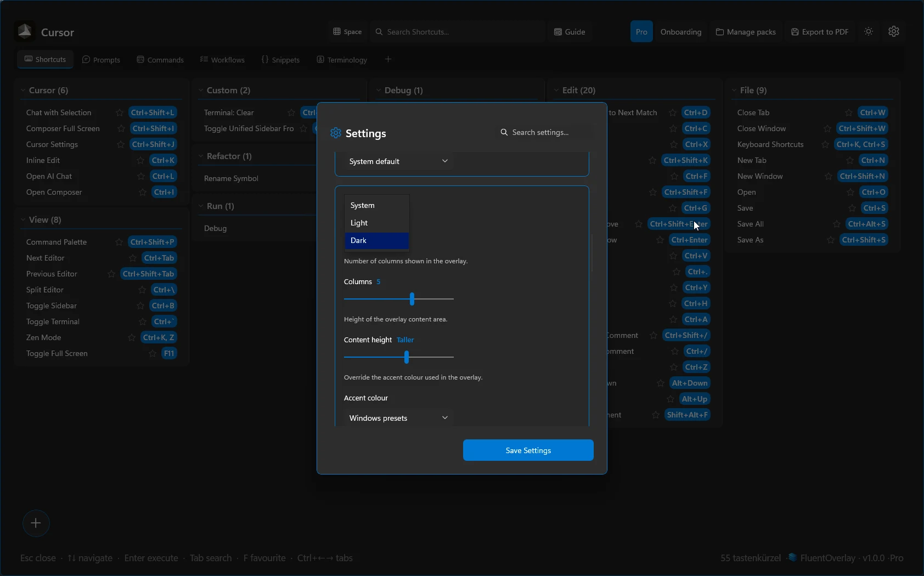
Task: Favourite the Close Tab shortcut
Action: point(849,112)
